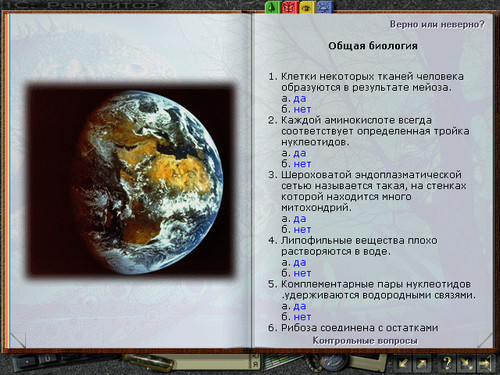The width and height of the screenshot is (500, 375).
Task: Open the pen tool on the desk
Action: (x=148, y=363)
